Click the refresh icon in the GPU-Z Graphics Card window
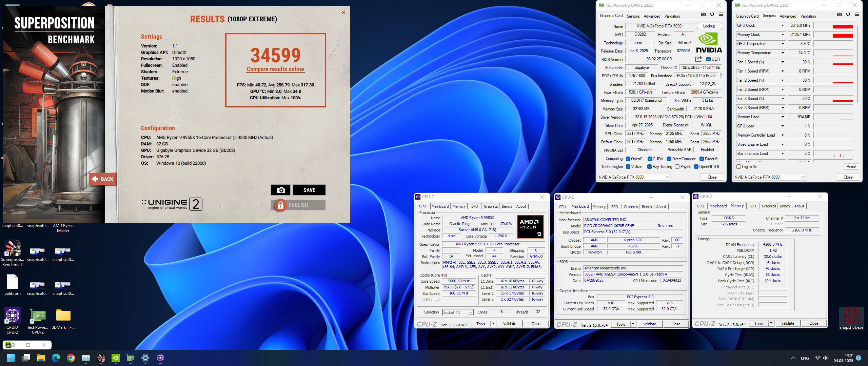Viewport: 868px width, 366px height. coord(712,15)
